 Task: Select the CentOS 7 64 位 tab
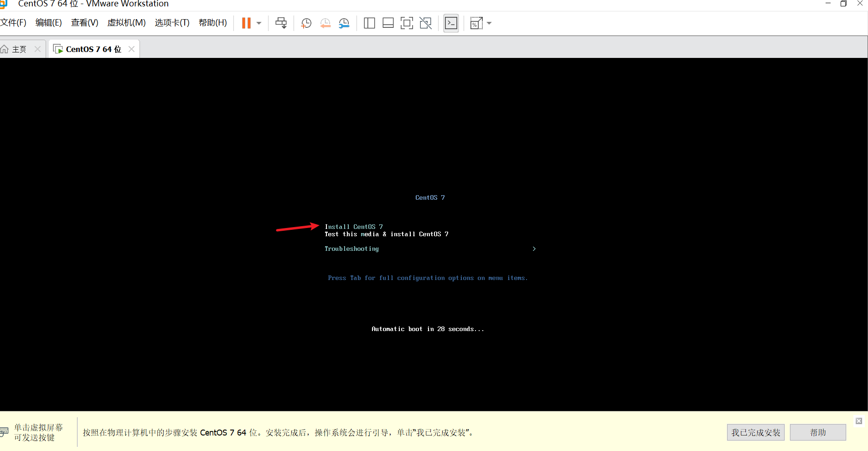[93, 49]
